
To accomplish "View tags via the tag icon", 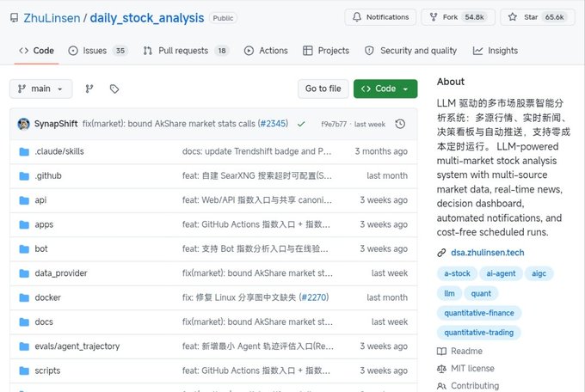I will [x=114, y=89].
